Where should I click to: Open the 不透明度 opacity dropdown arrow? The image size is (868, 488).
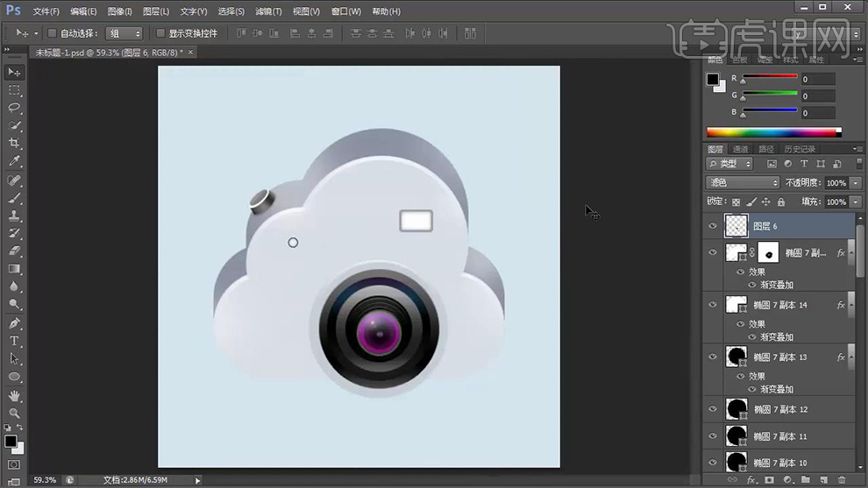pos(856,183)
